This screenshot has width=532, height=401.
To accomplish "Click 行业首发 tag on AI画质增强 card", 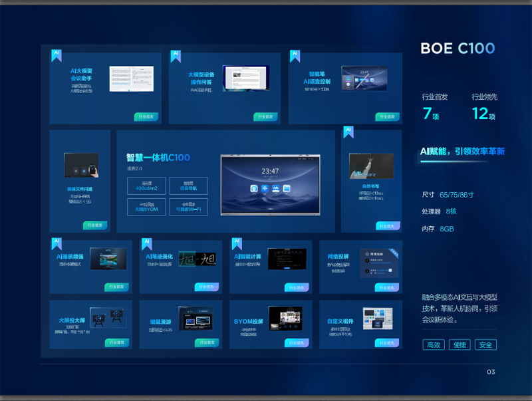I will click(117, 287).
